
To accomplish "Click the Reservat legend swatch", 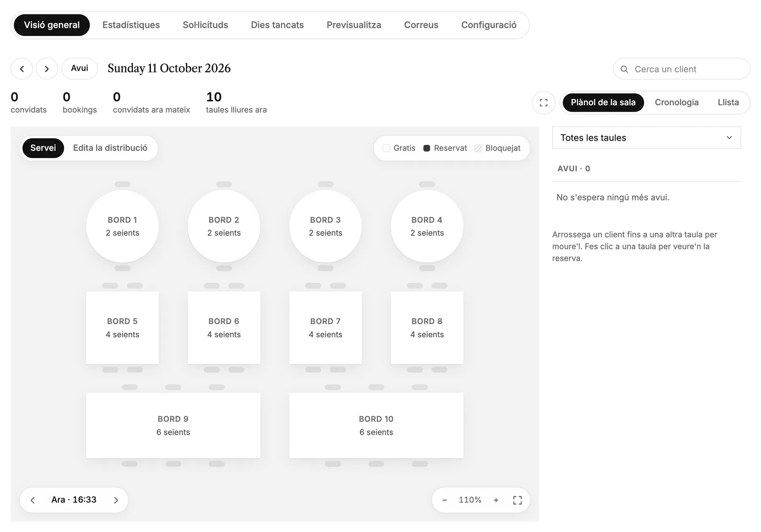I will (427, 148).
